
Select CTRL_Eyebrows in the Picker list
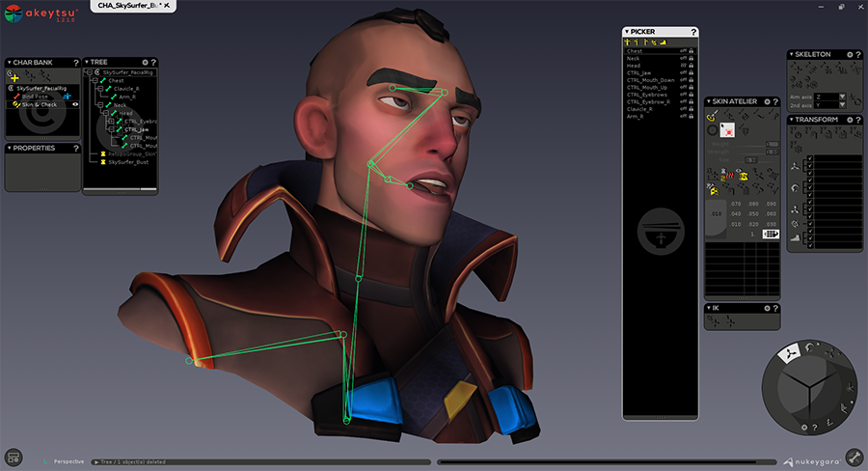tap(647, 95)
